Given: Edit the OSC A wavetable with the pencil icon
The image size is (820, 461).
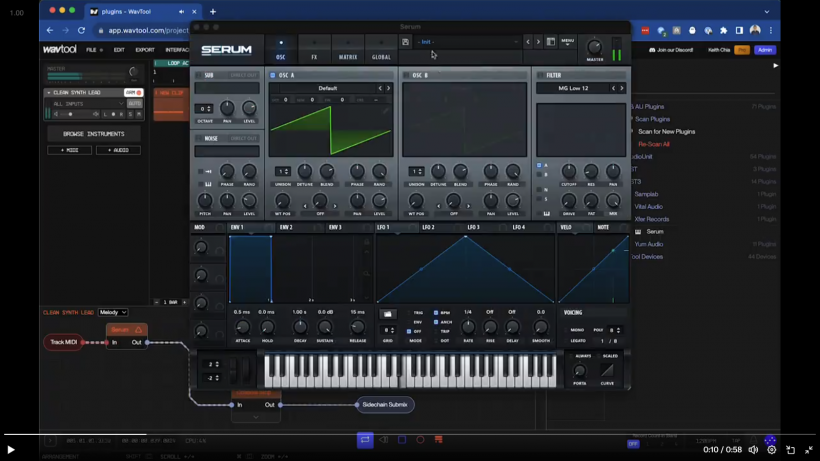Looking at the screenshot, I should 385,110.
